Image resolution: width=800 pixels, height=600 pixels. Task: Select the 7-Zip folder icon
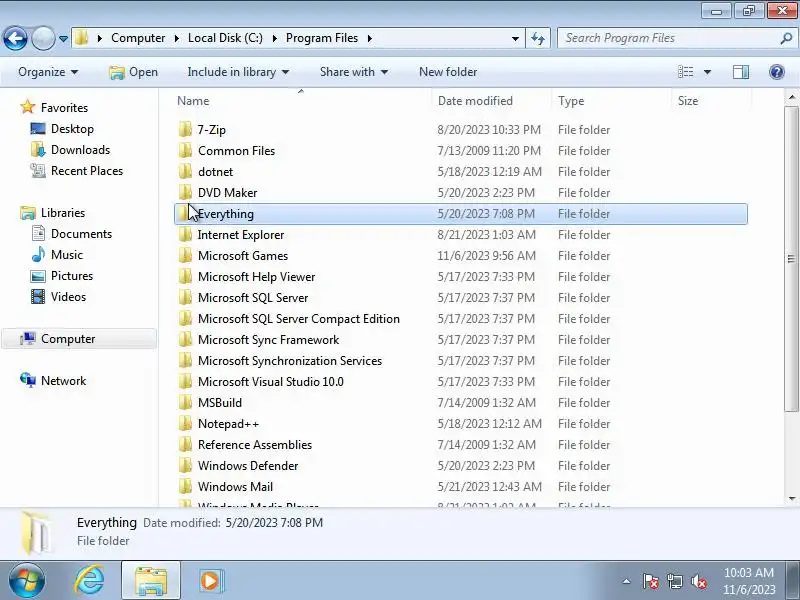[185, 130]
